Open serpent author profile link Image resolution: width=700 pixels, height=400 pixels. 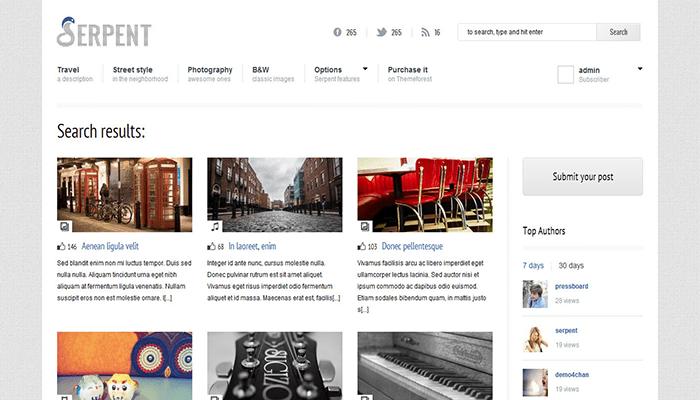566,330
